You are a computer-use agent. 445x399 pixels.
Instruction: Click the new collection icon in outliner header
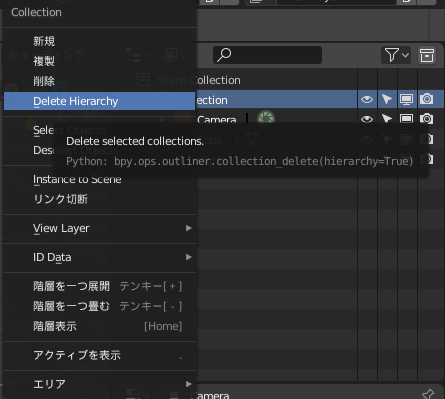[427, 55]
